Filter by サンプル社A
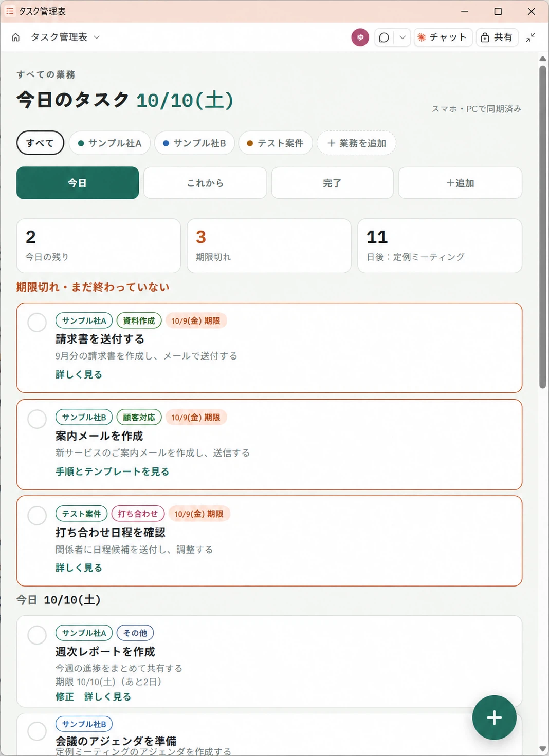This screenshot has height=756, width=549. point(109,143)
